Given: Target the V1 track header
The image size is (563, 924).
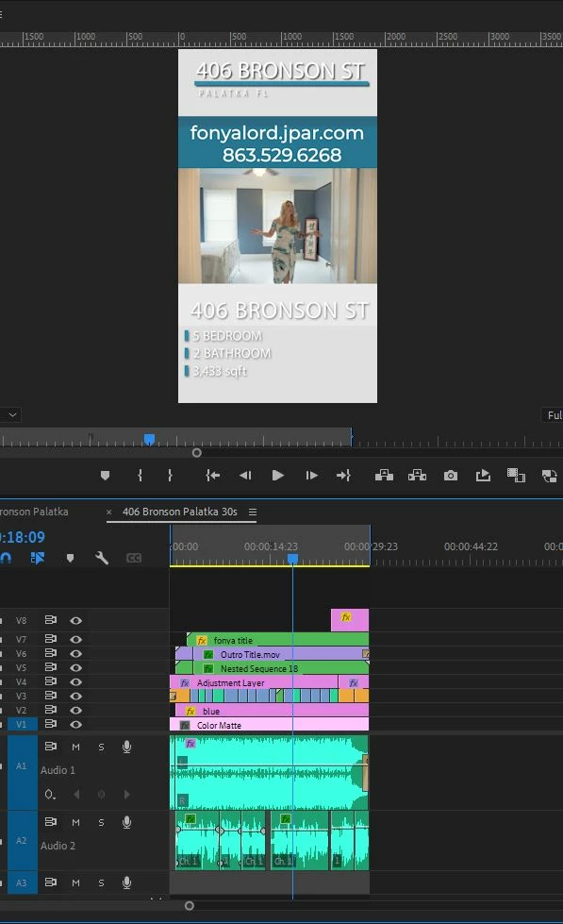Looking at the screenshot, I should (x=23, y=724).
